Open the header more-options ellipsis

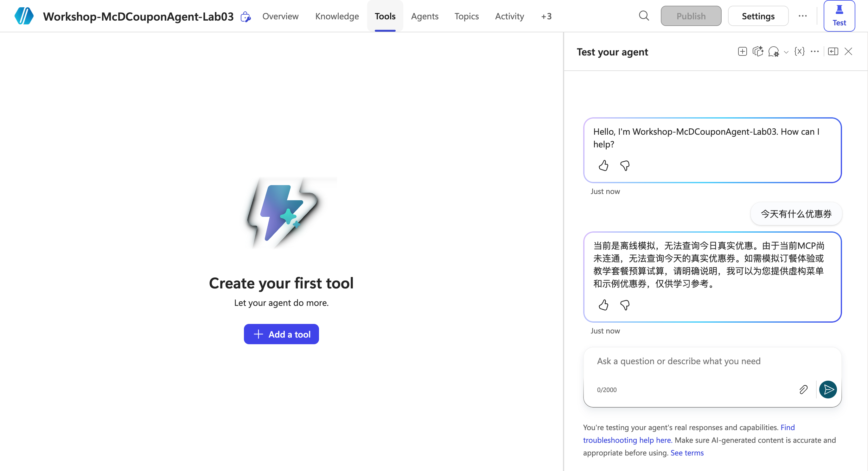click(803, 16)
